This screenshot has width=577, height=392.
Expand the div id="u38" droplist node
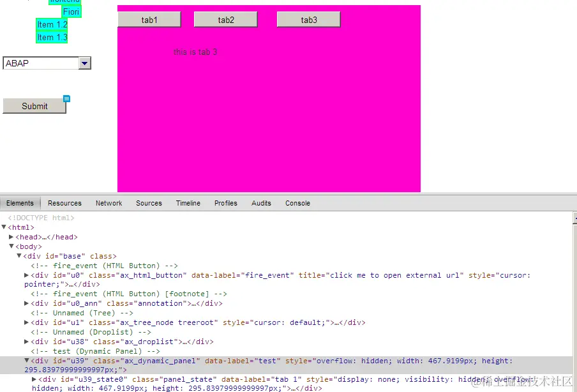click(x=26, y=341)
